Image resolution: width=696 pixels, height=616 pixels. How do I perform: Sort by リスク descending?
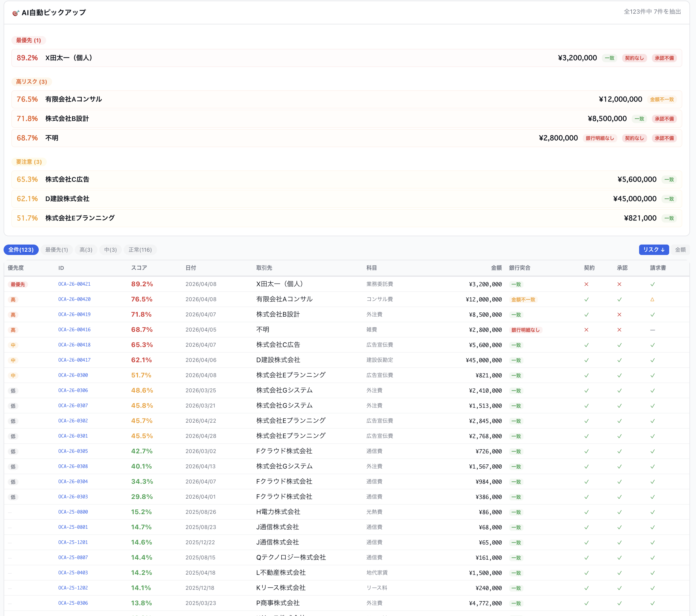654,250
